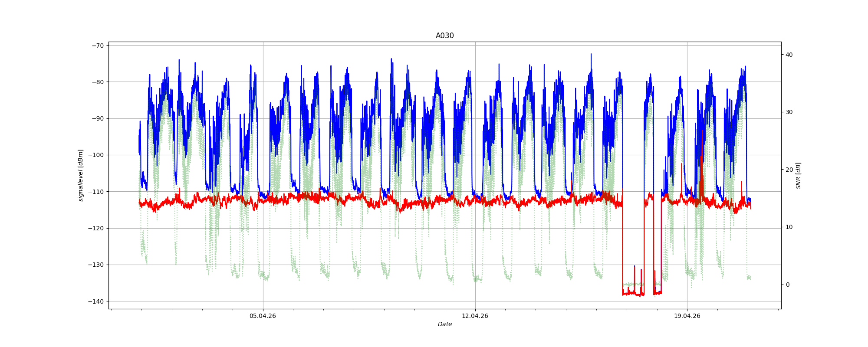The width and height of the screenshot is (868, 347).
Task: Click the -80 tick on left axis
Action: pyautogui.click(x=98, y=82)
